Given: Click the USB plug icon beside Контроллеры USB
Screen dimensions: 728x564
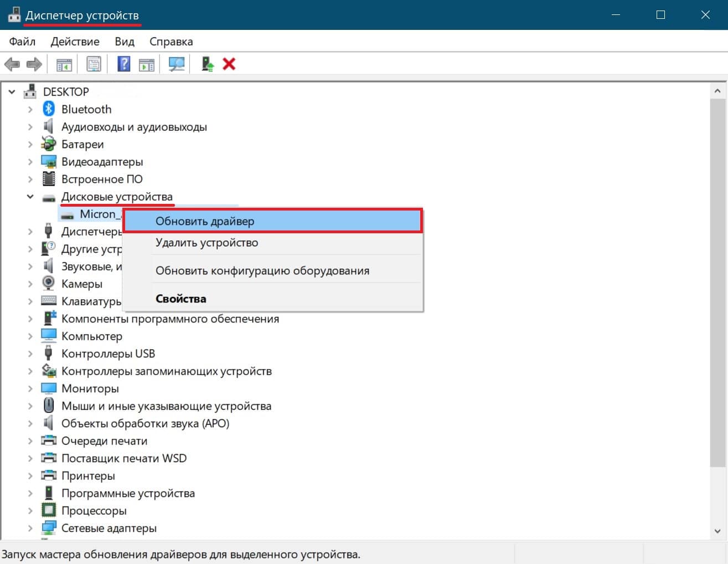Looking at the screenshot, I should tap(49, 353).
